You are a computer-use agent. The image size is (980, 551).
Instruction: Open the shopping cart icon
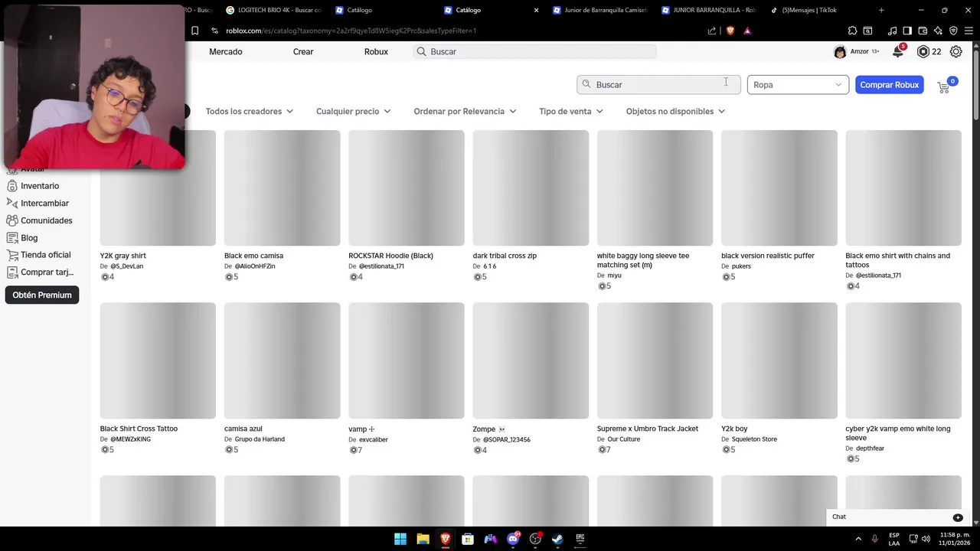tap(944, 87)
